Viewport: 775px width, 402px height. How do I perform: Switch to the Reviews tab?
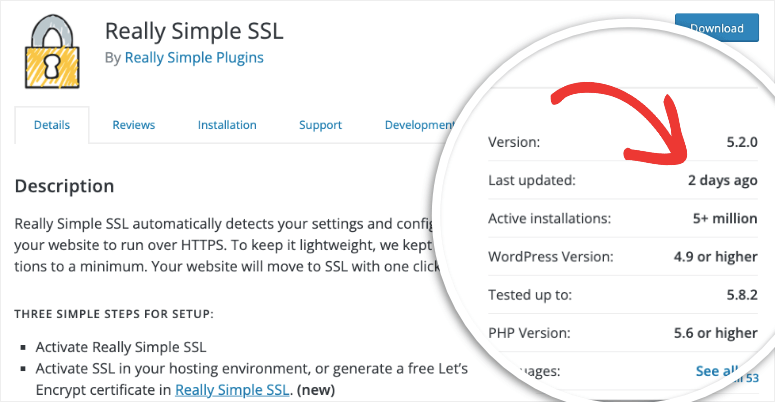point(133,125)
